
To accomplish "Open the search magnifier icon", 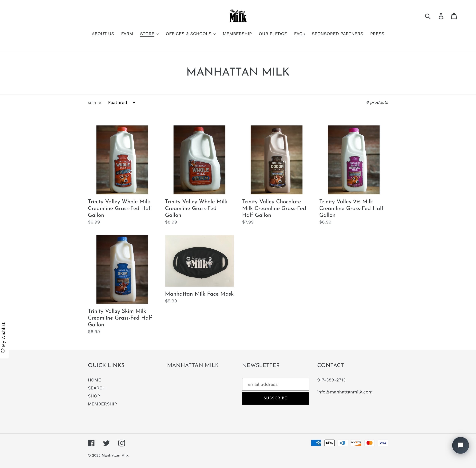I will click(x=428, y=16).
